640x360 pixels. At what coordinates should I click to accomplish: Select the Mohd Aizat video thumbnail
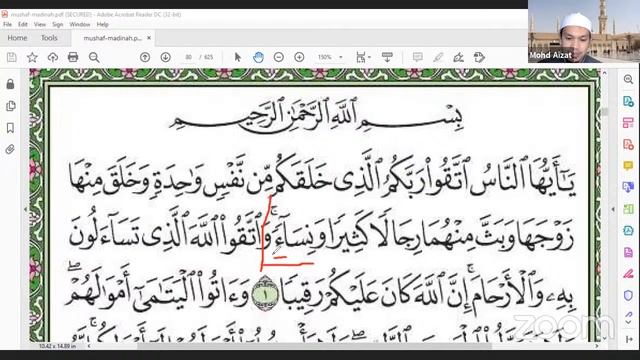pyautogui.click(x=584, y=31)
